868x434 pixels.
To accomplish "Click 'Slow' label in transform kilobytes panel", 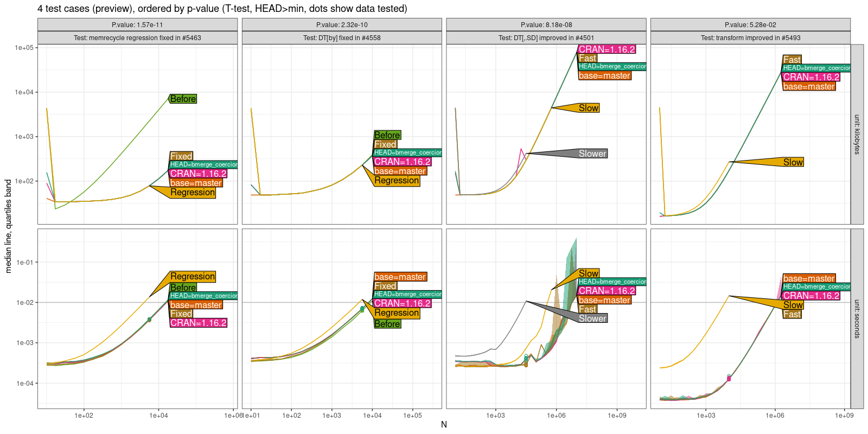I will pos(793,162).
